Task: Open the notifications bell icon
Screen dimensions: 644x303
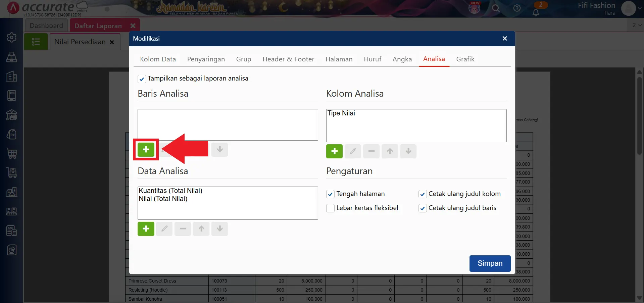Action: (536, 12)
